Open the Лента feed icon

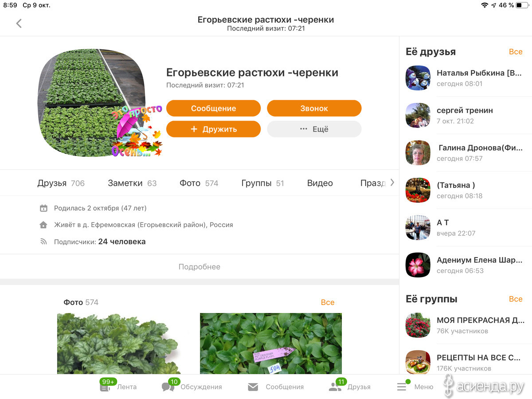point(105,387)
